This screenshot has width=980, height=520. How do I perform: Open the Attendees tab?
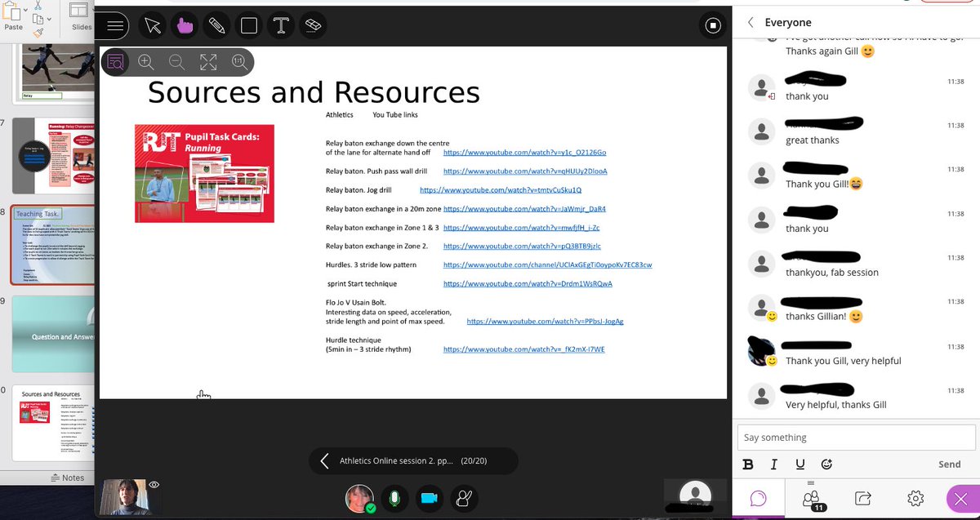811,498
